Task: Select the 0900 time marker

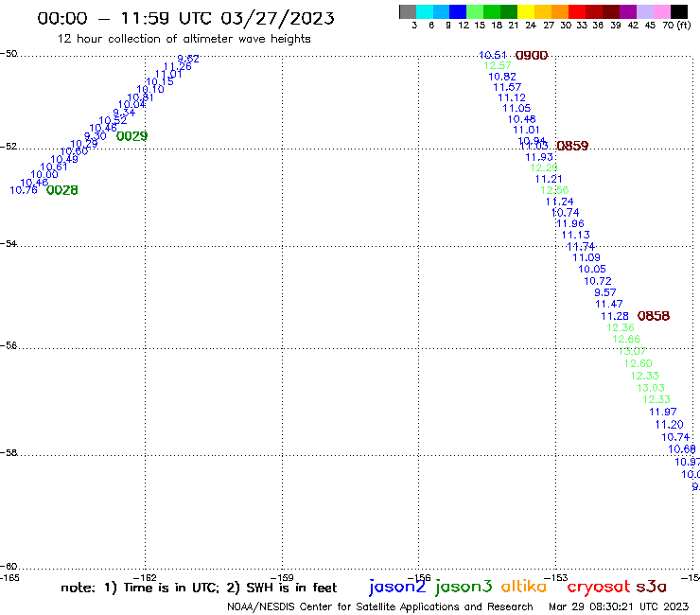Action: (x=532, y=56)
